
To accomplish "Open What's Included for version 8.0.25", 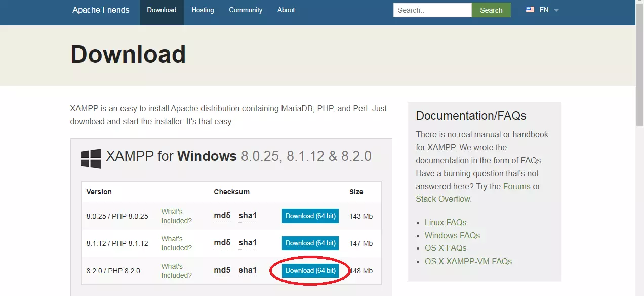I will 177,216.
